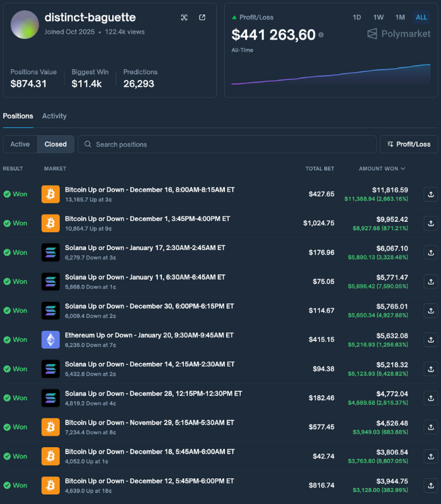This screenshot has height=504, width=441.
Task: Share the Solana January 17 position
Action: click(x=430, y=252)
